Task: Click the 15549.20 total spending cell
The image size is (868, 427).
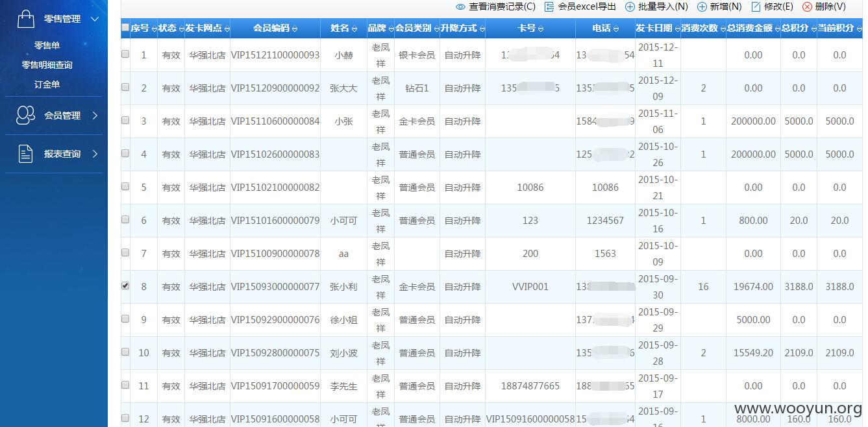Action: (753, 353)
